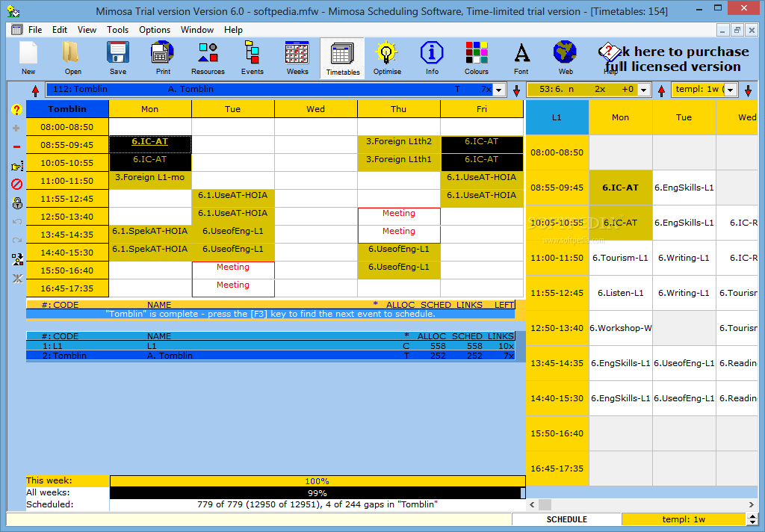Screen dimensions: 765x532
Task: Select row 1: L1 in resource list
Action: click(x=270, y=346)
